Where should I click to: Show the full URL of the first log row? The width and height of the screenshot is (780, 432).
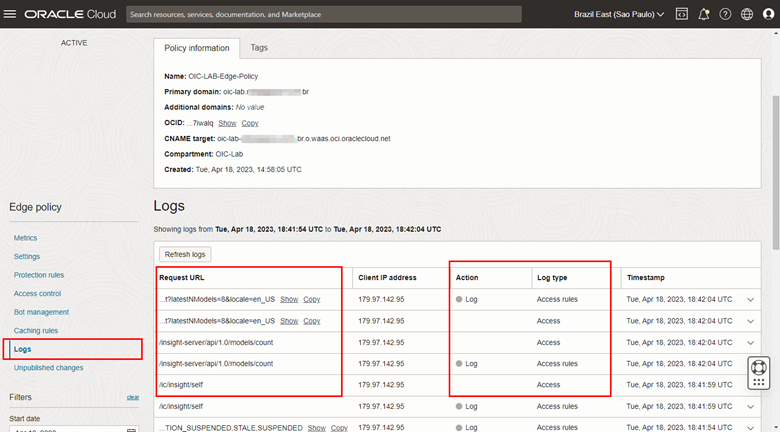coord(289,299)
